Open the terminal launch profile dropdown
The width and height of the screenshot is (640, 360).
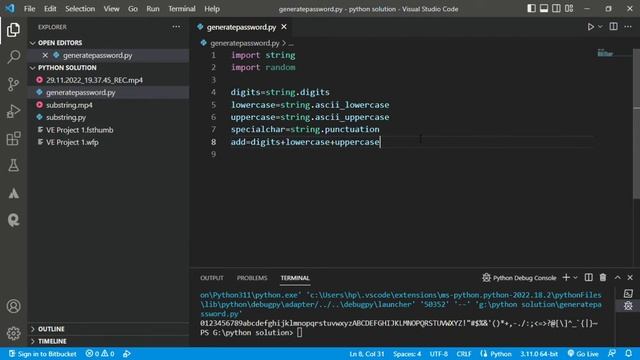tap(576, 278)
